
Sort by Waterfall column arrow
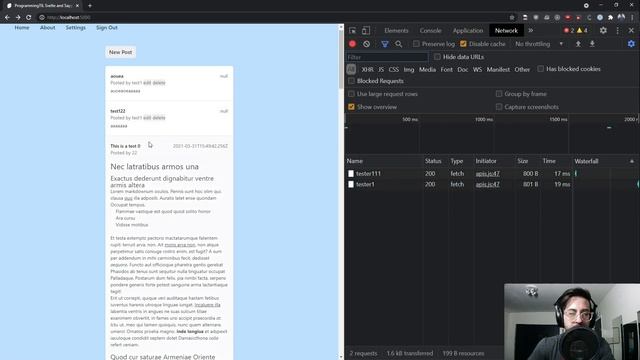632,161
